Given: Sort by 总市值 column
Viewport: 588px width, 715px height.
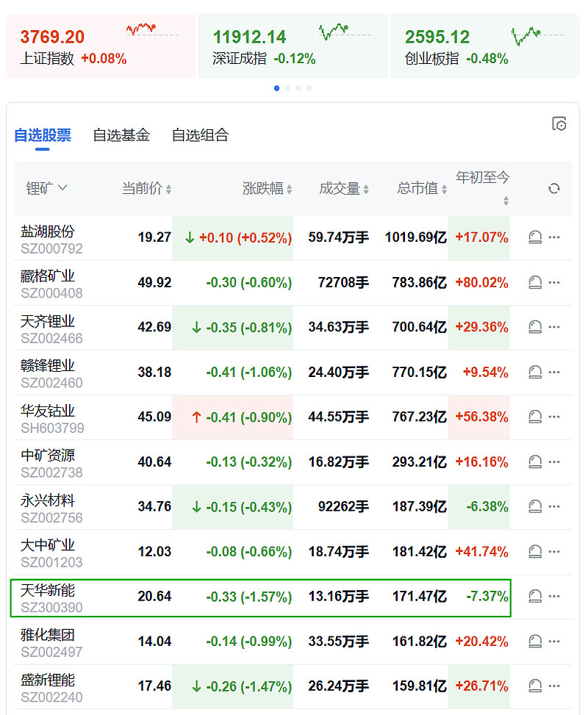Looking at the screenshot, I should tap(422, 188).
